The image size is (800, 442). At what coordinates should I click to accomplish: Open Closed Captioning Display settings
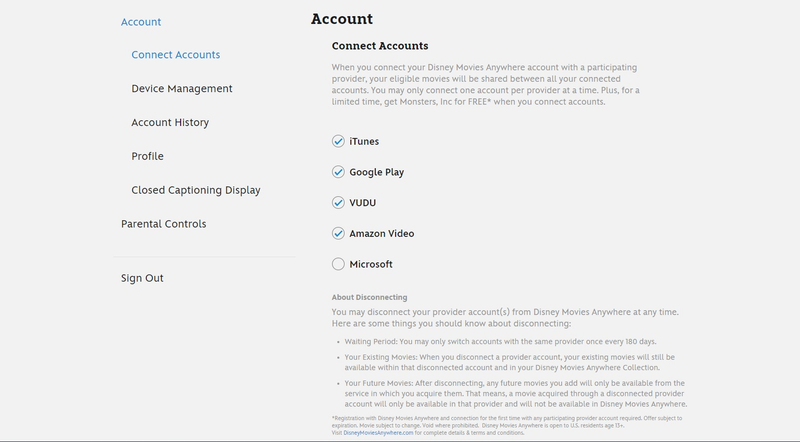[x=196, y=190]
